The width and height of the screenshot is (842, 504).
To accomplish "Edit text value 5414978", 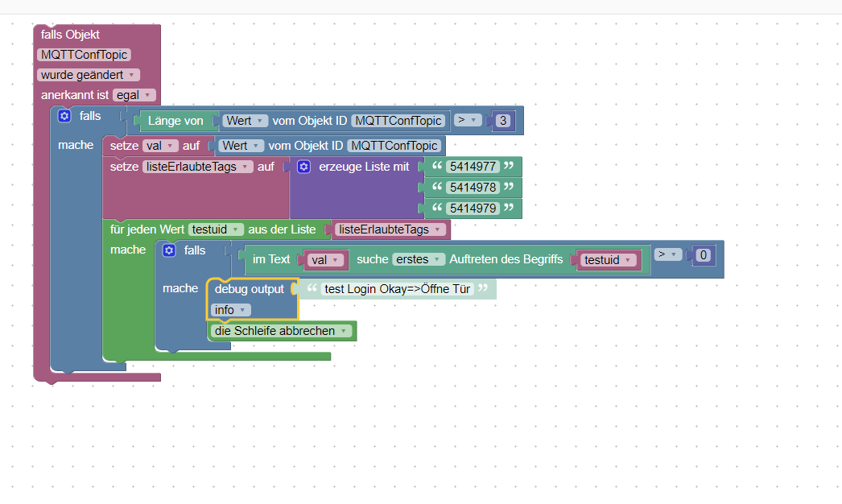I will point(473,188).
